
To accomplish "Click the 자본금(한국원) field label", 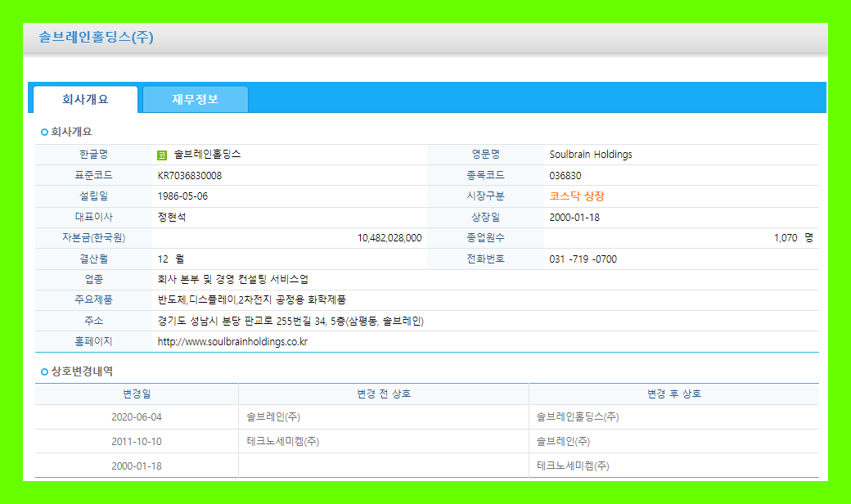I will (93, 237).
